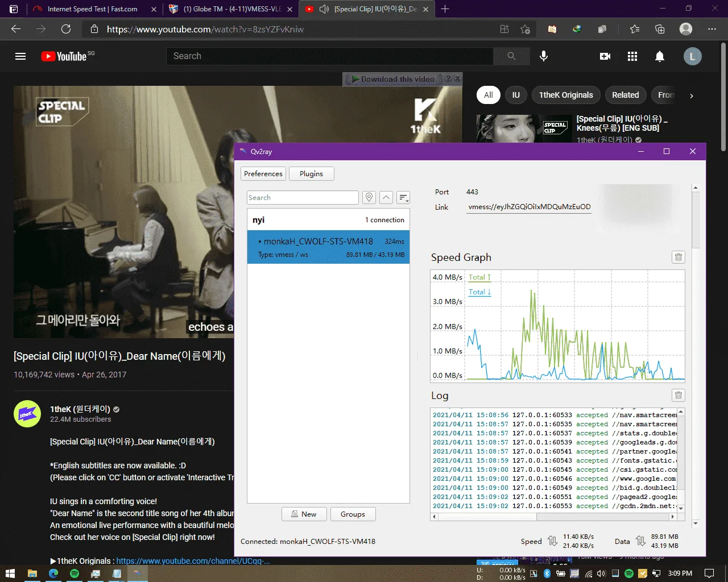728x582 pixels.
Task: Open YouTube notifications bell
Action: [x=660, y=56]
